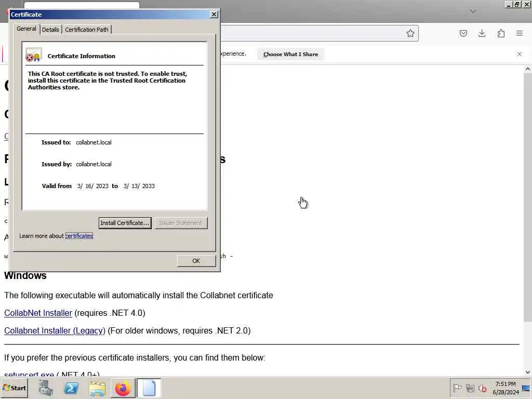The height and width of the screenshot is (399, 532).
Task: Open Save to Pocket icon
Action: coord(463,33)
